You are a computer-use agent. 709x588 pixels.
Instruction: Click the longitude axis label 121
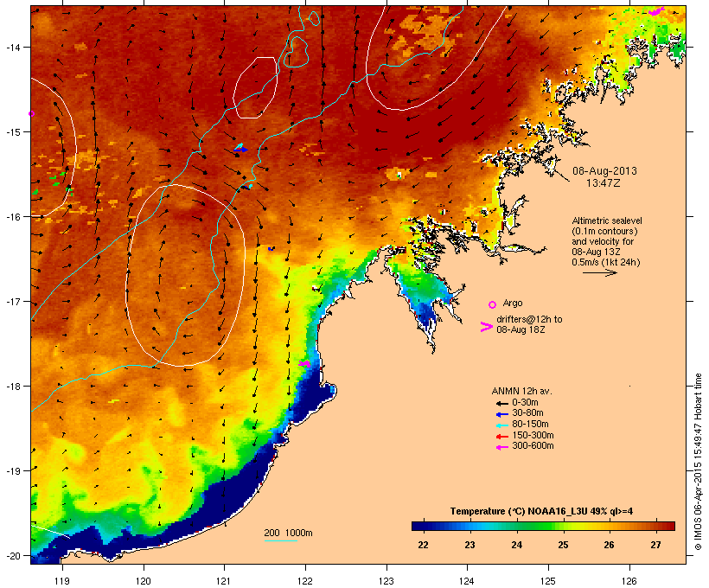click(x=224, y=581)
